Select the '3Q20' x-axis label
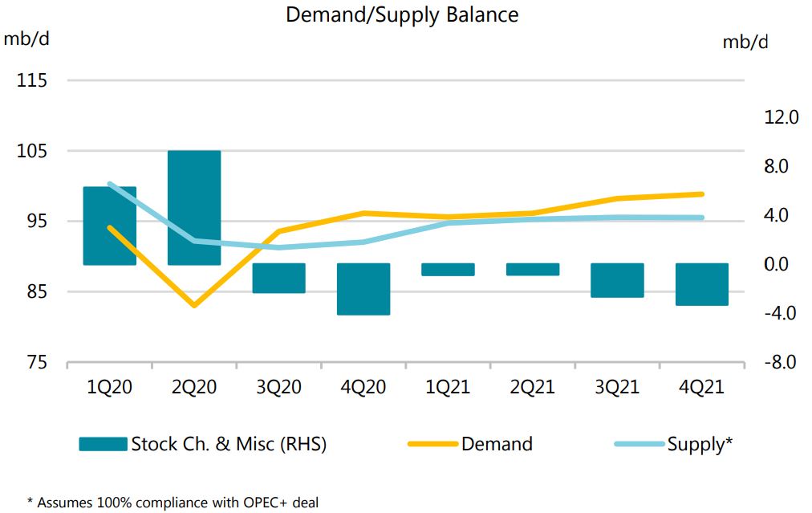Screen dimensions: 812x513 [278, 387]
